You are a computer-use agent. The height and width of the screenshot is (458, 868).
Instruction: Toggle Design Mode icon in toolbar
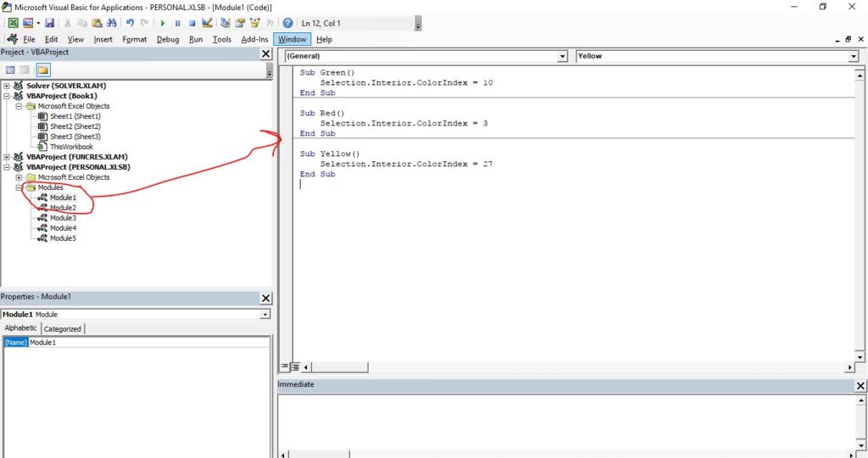[207, 23]
